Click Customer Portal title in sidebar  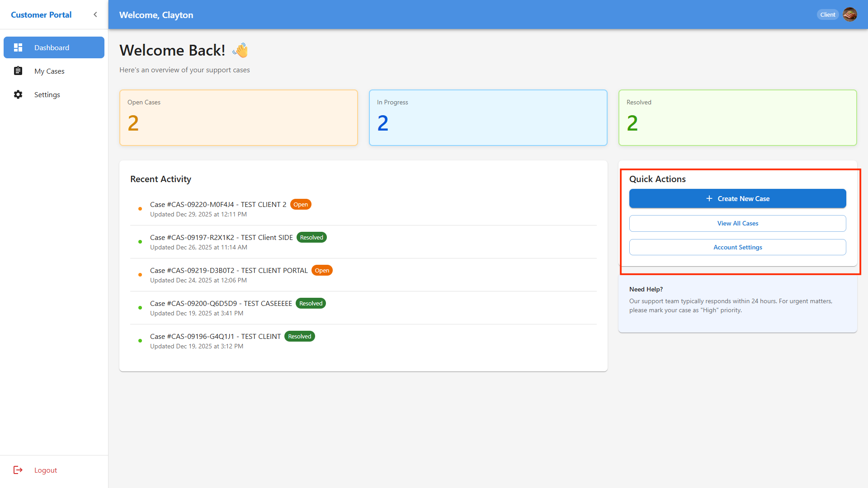point(41,14)
